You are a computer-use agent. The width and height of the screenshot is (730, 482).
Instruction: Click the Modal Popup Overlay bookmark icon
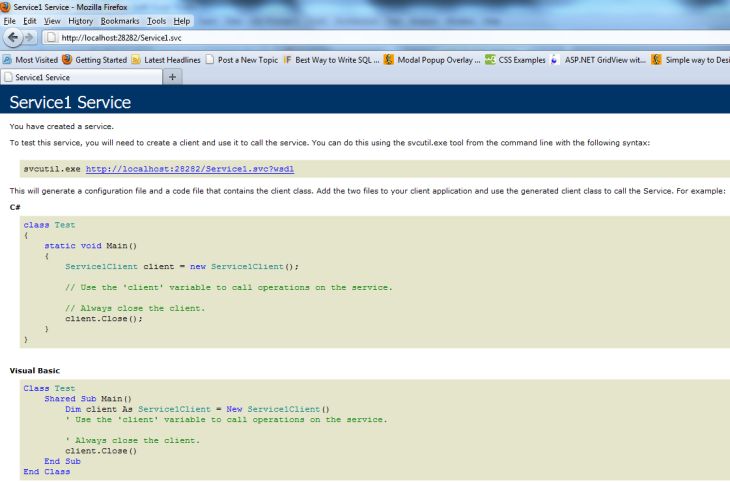point(389,60)
